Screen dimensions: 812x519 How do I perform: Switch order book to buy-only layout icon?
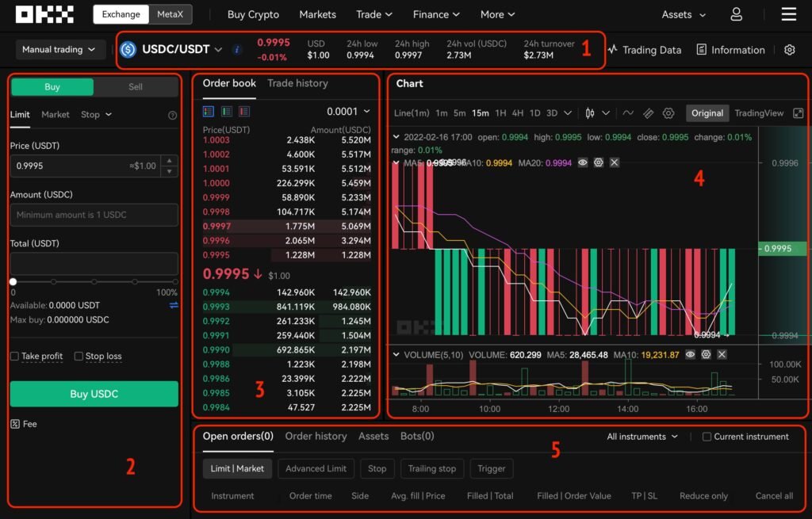(x=226, y=111)
